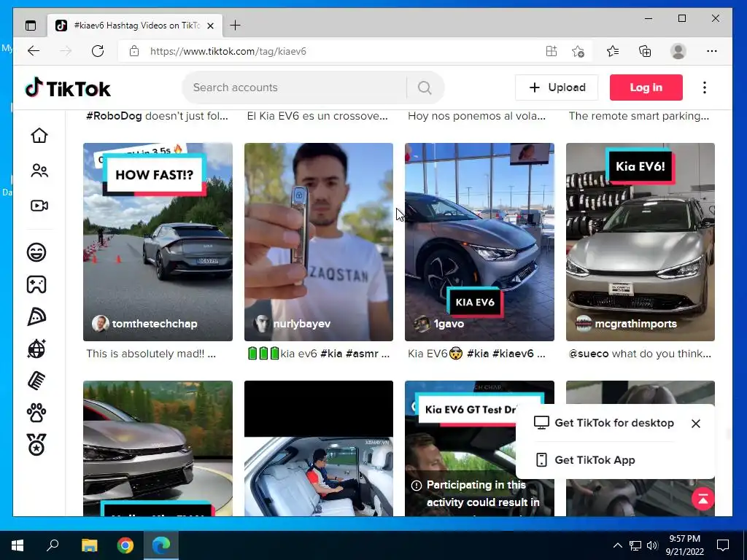Image resolution: width=747 pixels, height=560 pixels.
Task: Open Following icon with two people in sidebar
Action: (x=39, y=171)
